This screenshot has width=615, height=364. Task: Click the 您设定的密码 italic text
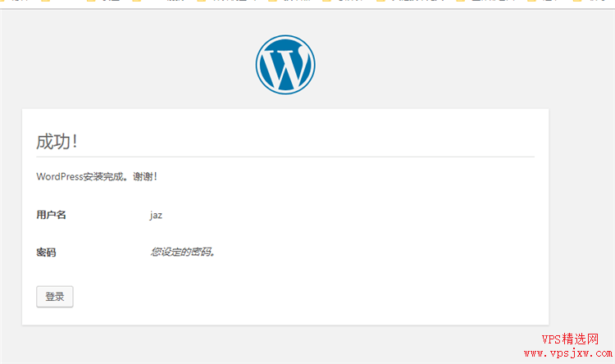[182, 252]
